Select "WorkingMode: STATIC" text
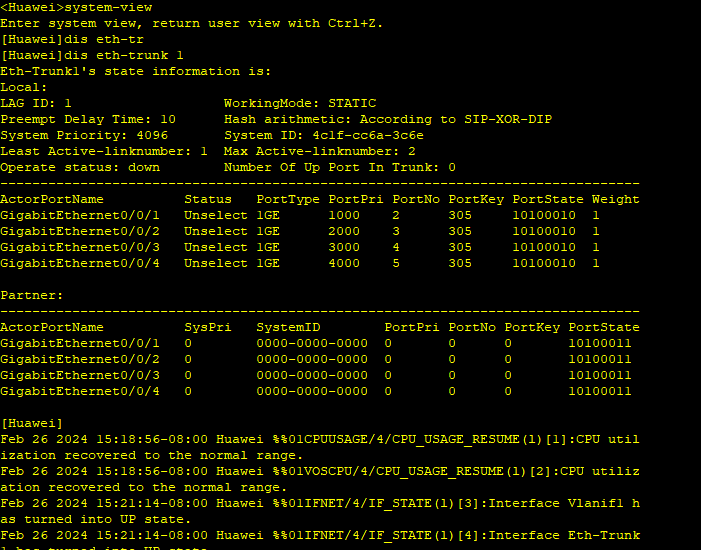 click(300, 103)
